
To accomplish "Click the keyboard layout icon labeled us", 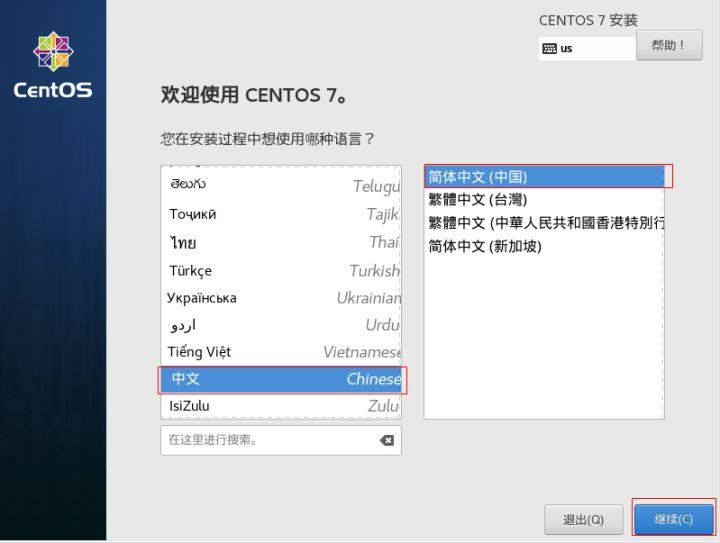I will tap(550, 48).
